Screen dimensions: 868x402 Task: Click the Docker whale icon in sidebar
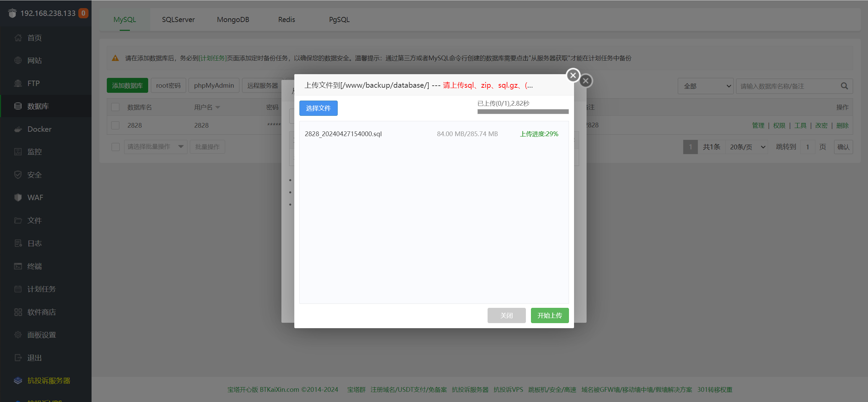click(18, 129)
